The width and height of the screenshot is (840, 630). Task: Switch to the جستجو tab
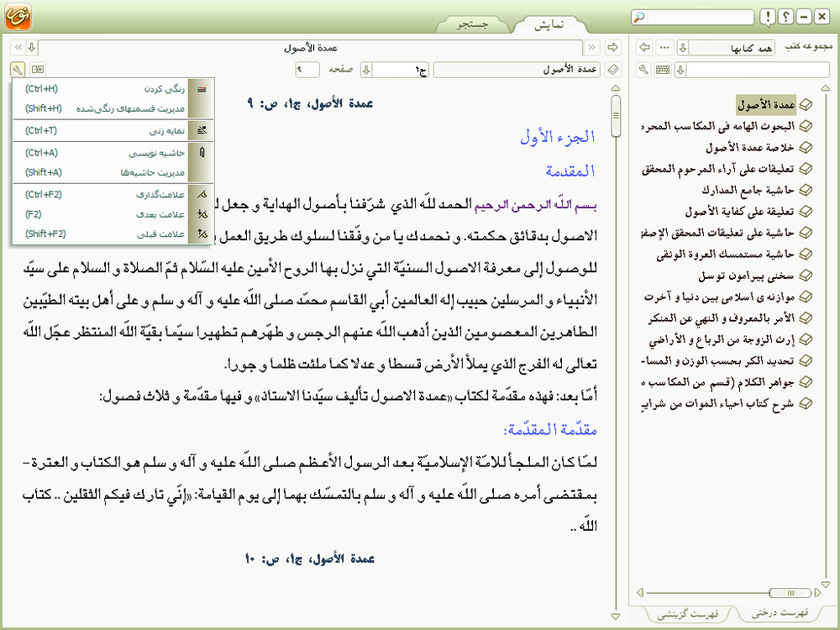click(x=473, y=25)
